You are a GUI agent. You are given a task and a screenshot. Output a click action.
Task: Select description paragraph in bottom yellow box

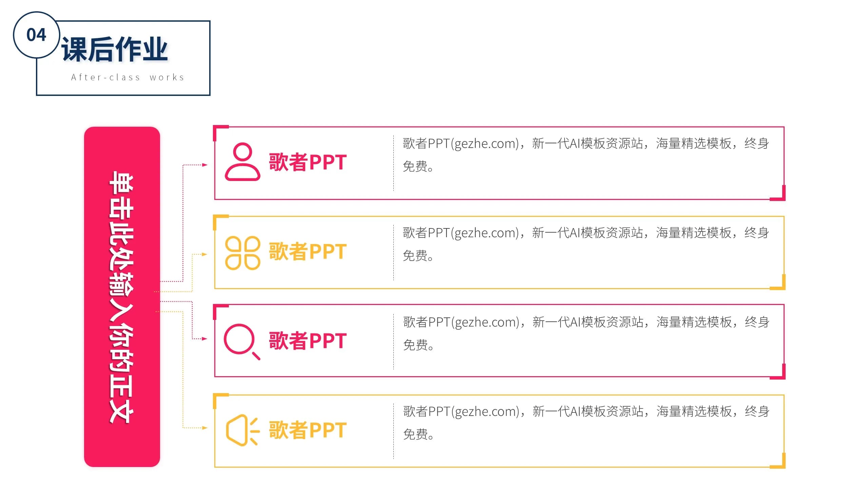(586, 423)
